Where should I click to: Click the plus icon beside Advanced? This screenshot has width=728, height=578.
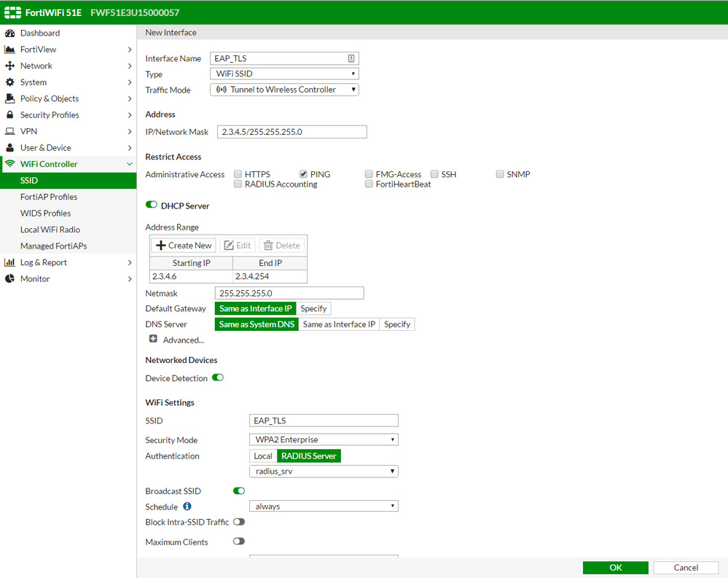[153, 339]
